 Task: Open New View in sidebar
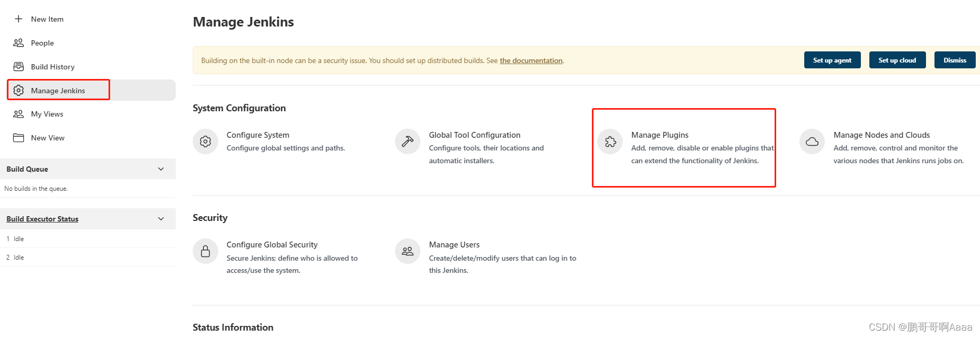point(48,138)
